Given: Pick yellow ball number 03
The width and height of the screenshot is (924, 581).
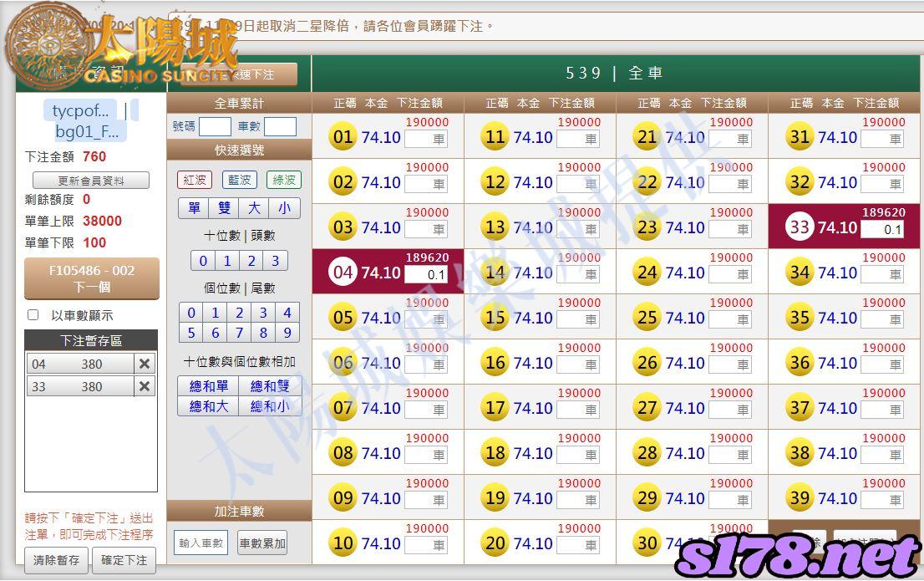Looking at the screenshot, I should 343,227.
